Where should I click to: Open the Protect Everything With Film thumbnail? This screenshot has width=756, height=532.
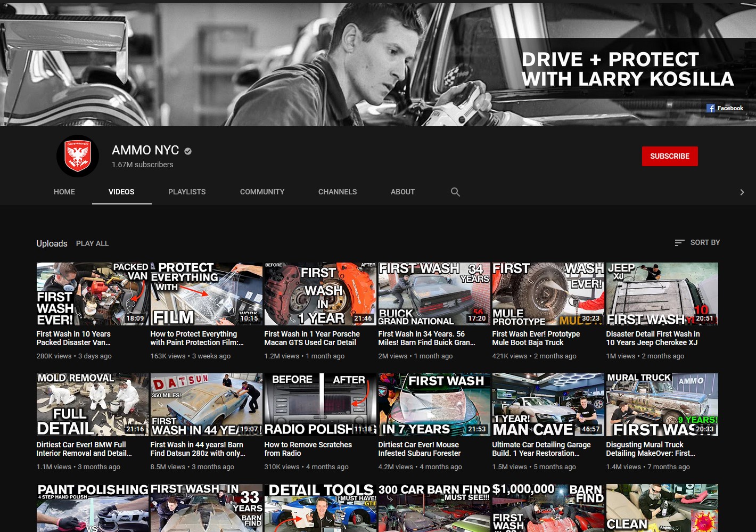(x=207, y=293)
